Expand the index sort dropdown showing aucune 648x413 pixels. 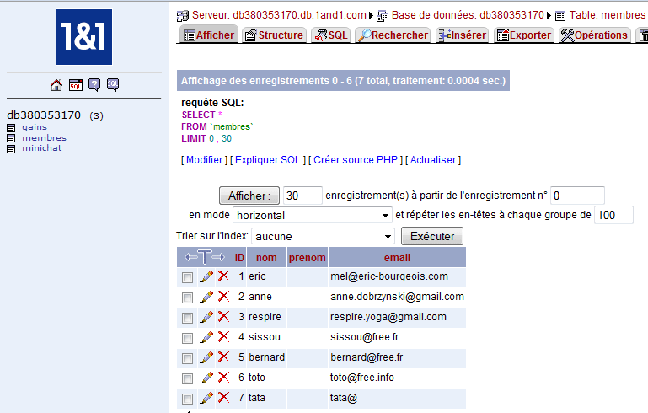[x=321, y=236]
